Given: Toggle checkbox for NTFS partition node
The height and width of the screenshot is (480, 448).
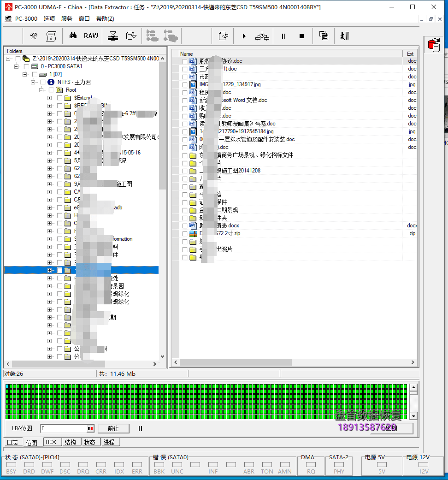Looking at the screenshot, I should [43, 82].
